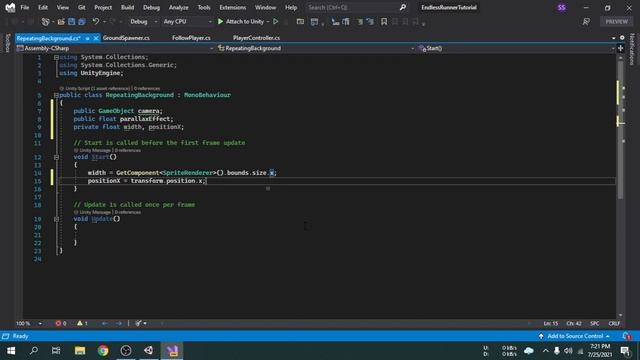Open the Toolbox side panel
The height and width of the screenshot is (360, 640).
point(7,43)
